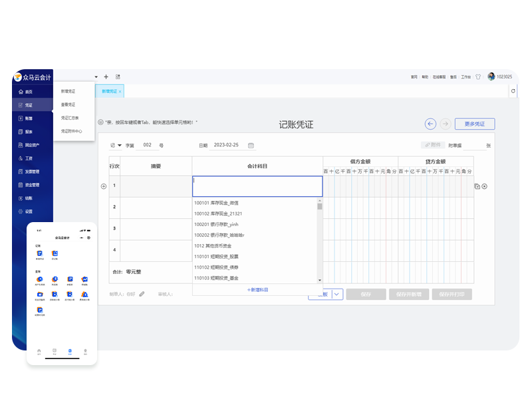Image resolution: width=532 pixels, height=399 pixels.
Task: Choose 查看凭证 in the flyout submenu
Action: (68, 104)
